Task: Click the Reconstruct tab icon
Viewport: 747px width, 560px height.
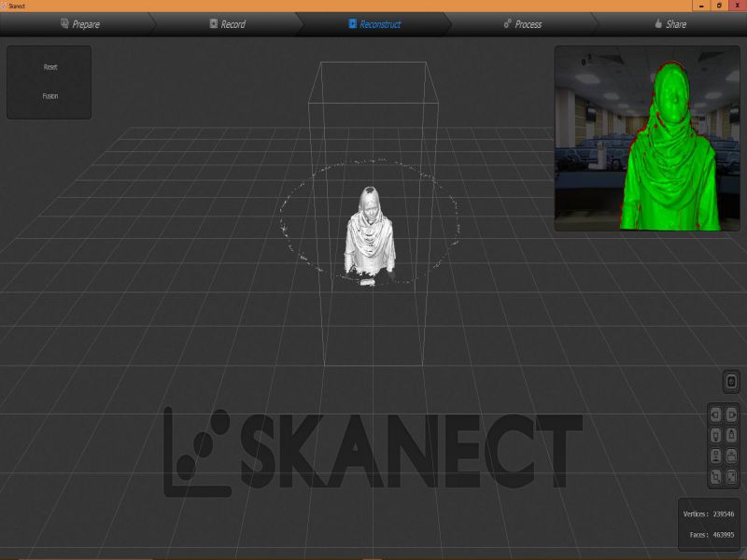Action: 353,23
